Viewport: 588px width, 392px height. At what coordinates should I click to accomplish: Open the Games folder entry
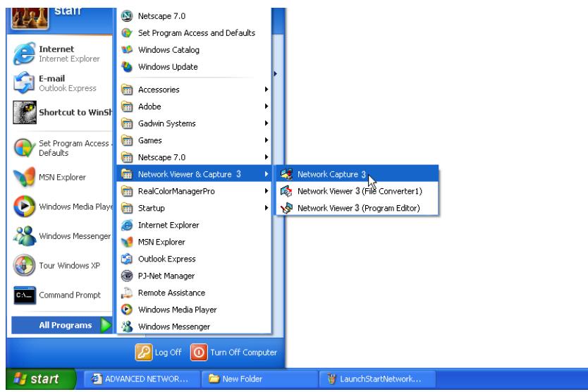pyautogui.click(x=194, y=140)
